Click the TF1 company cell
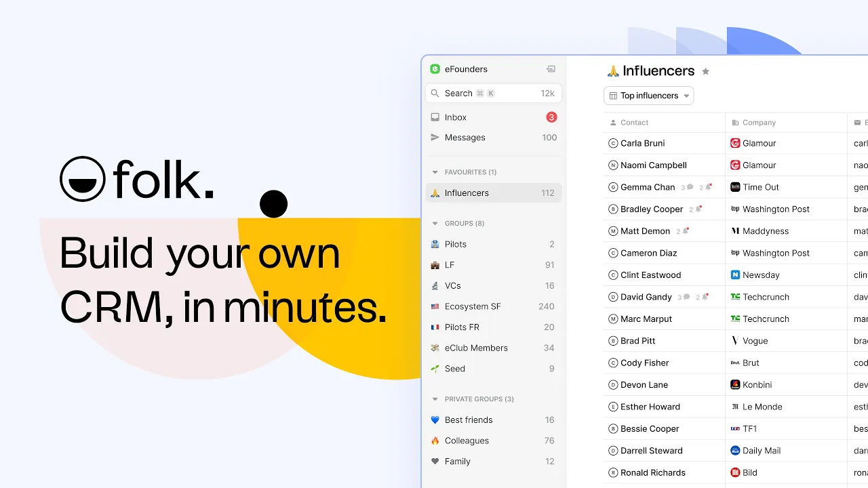This screenshot has width=868, height=488. (786, 428)
